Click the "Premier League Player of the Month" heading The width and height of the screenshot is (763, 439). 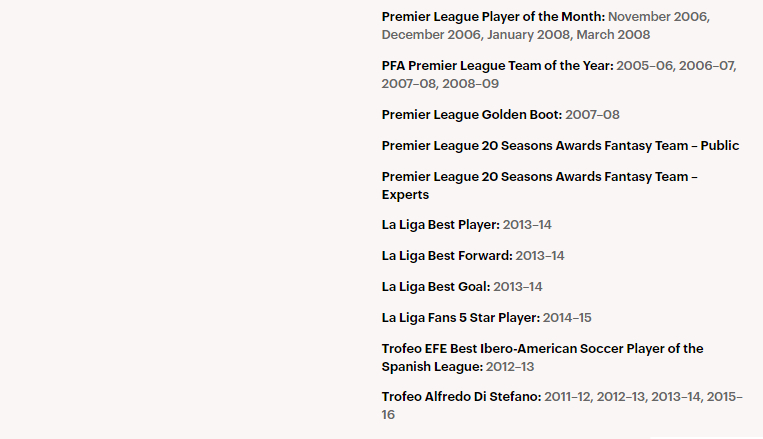[x=492, y=17]
